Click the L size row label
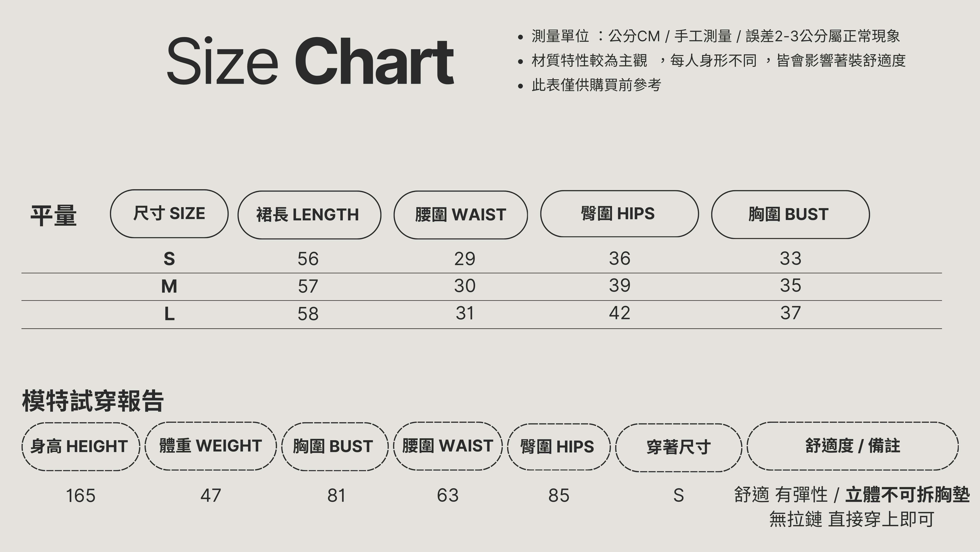 [x=169, y=314]
